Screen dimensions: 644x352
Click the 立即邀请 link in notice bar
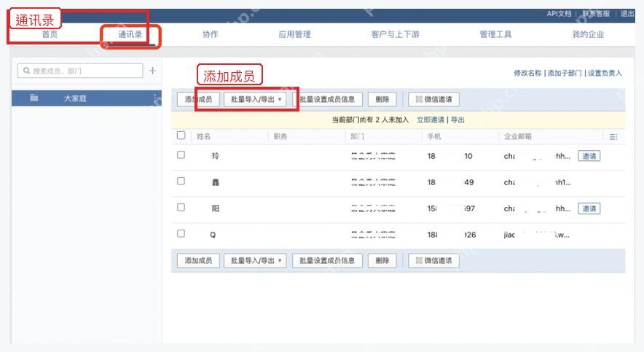pyautogui.click(x=431, y=120)
